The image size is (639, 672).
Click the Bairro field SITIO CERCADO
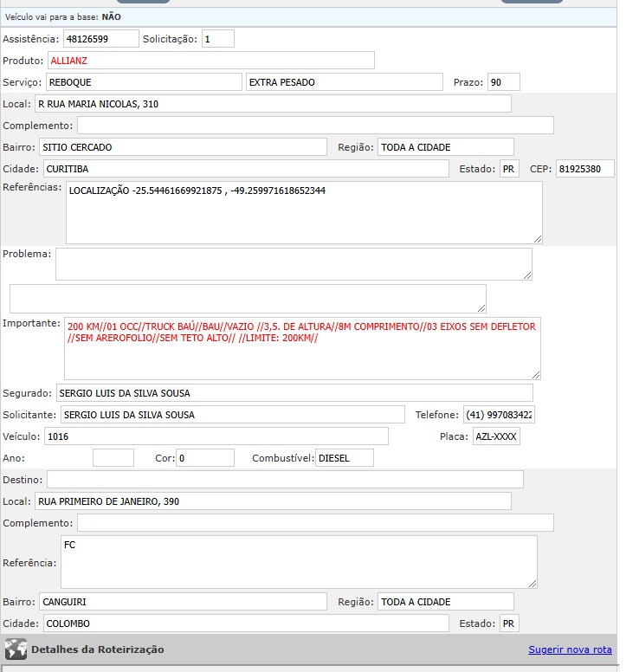183,147
